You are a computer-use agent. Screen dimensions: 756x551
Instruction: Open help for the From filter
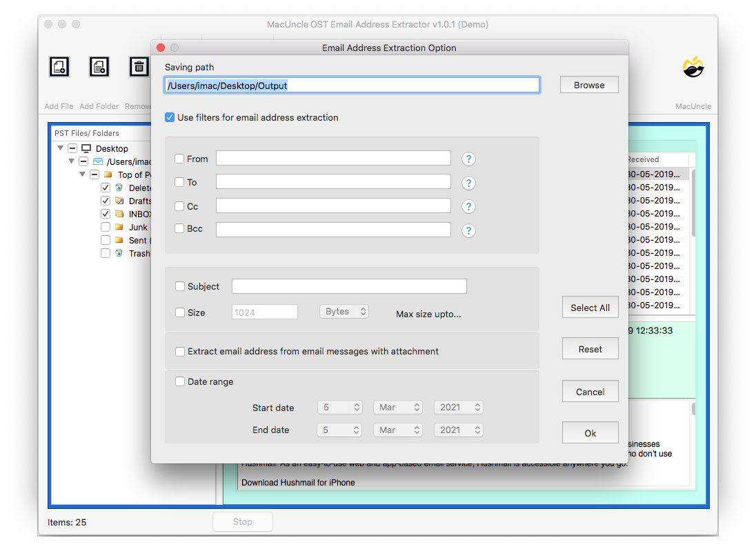click(x=468, y=159)
